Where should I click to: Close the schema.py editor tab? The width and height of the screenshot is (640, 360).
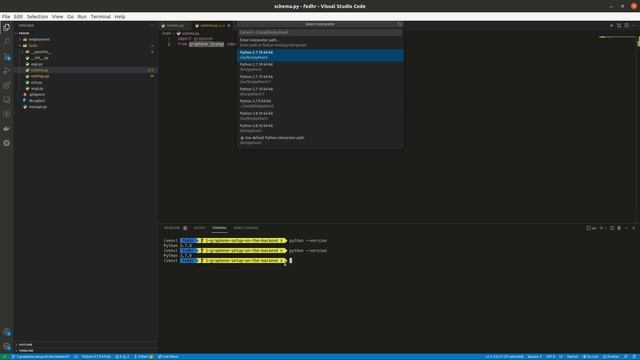point(229,26)
